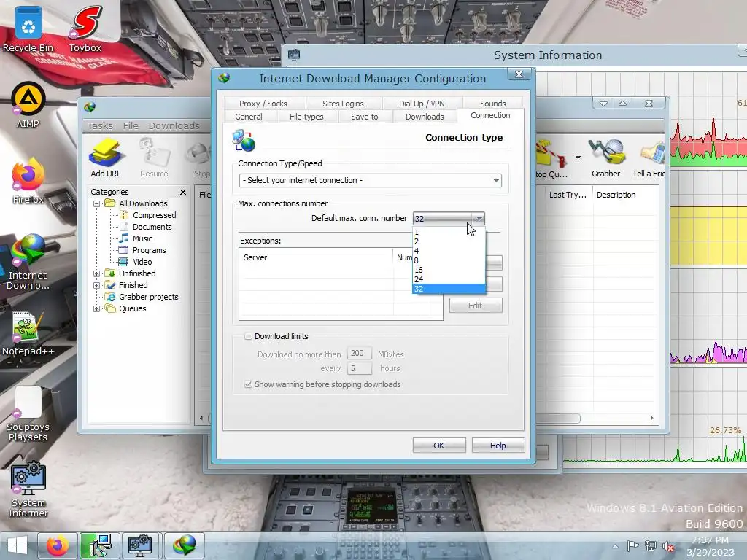Click the Grabber icon in IDM toolbar
Image resolution: width=747 pixels, height=560 pixels.
pyautogui.click(x=605, y=158)
